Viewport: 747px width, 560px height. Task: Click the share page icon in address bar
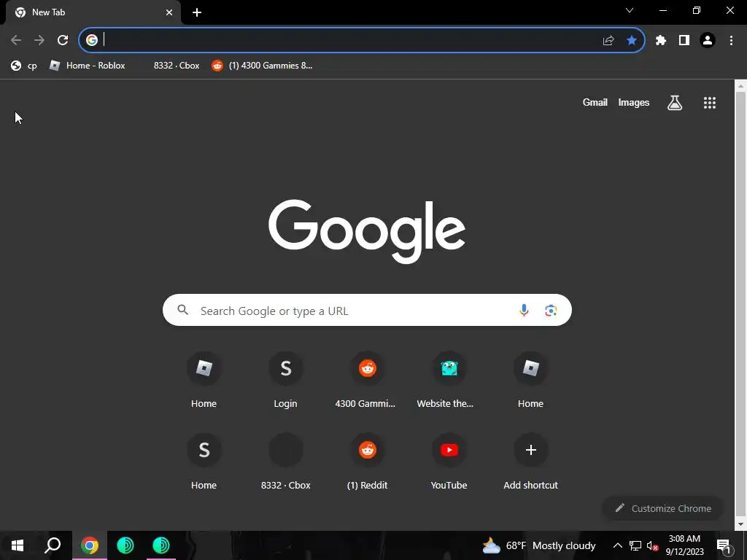[608, 41]
